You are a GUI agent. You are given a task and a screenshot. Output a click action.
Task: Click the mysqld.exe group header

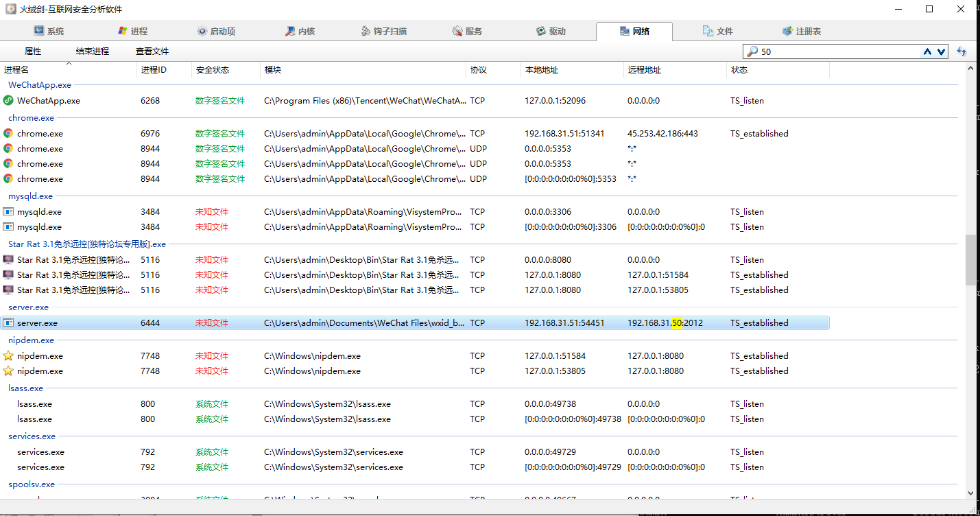pyautogui.click(x=30, y=196)
